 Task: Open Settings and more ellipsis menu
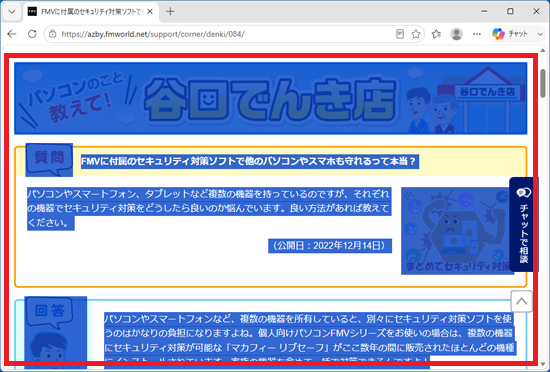click(x=477, y=34)
